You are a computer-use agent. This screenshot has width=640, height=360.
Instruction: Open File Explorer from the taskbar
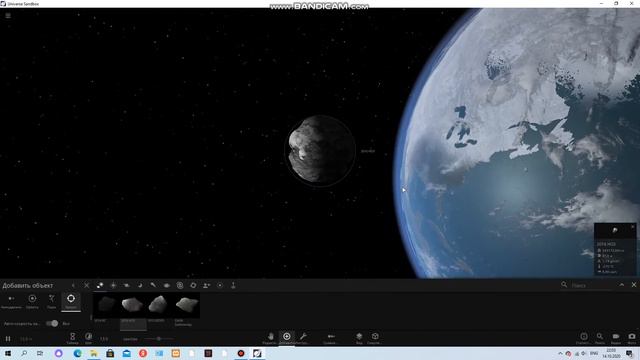coord(93,353)
